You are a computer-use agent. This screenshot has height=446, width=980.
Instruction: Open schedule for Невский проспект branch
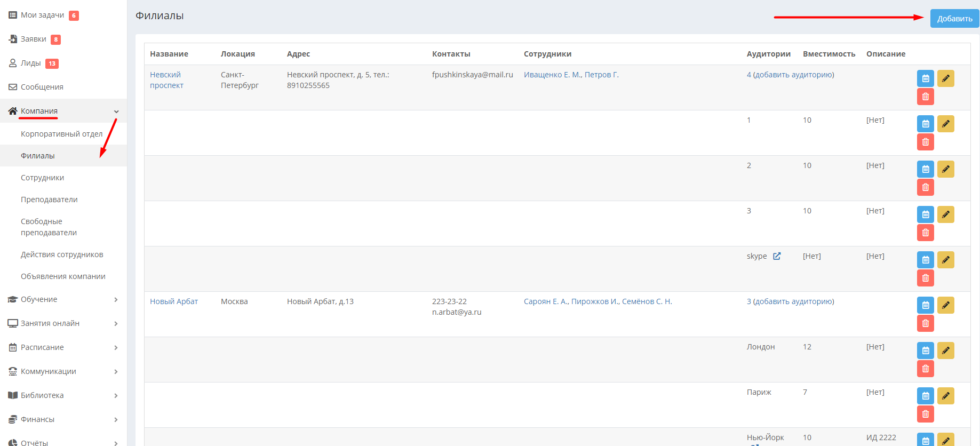click(x=926, y=78)
